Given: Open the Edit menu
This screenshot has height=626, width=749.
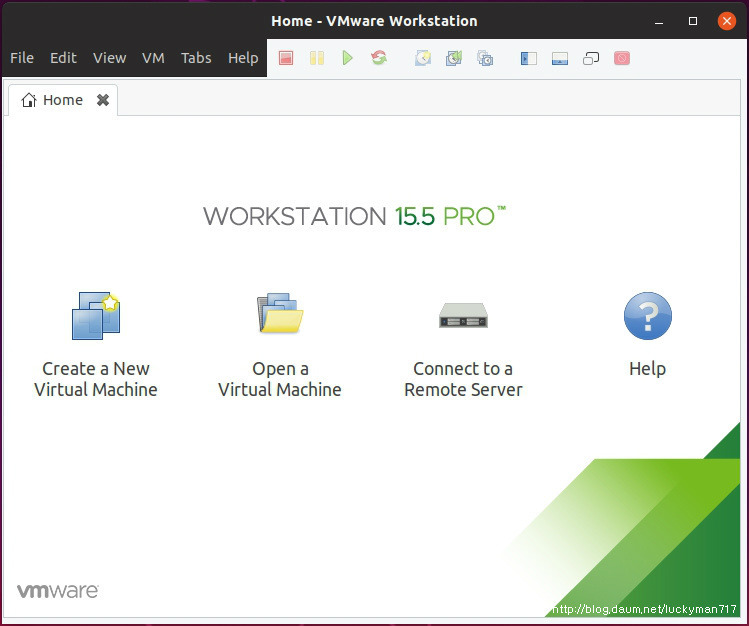Looking at the screenshot, I should tap(63, 58).
